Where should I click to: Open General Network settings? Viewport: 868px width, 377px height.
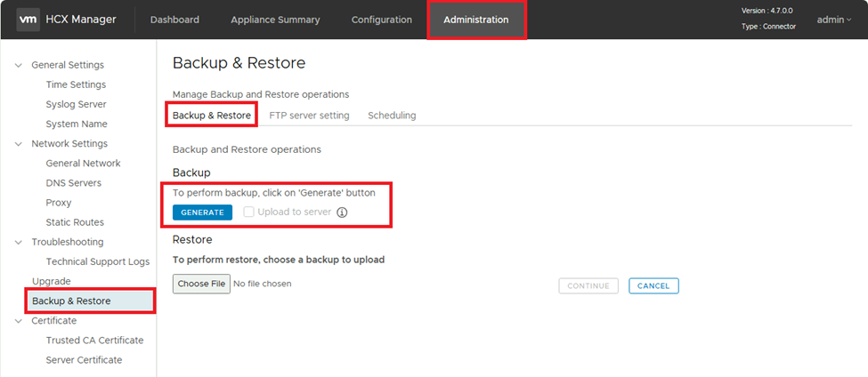pyautogui.click(x=83, y=163)
